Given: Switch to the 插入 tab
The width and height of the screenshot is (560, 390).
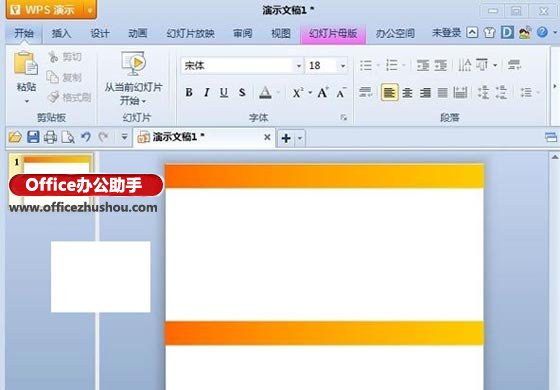Looking at the screenshot, I should (61, 34).
